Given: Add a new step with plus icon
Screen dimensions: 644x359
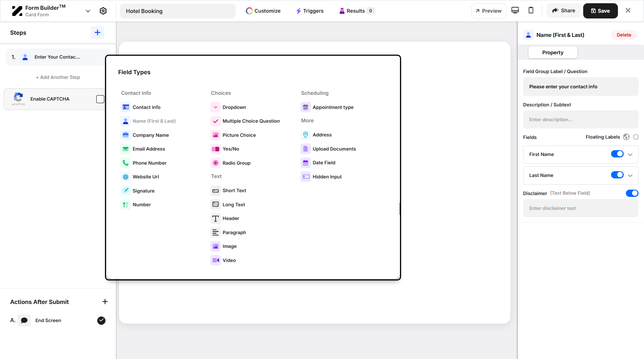Looking at the screenshot, I should click(97, 33).
